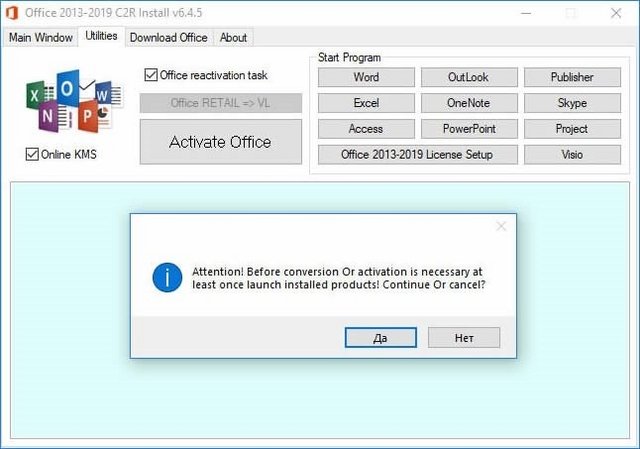Screen dimensions: 640x449
Task: Start the Publisher program
Action: [x=572, y=77]
